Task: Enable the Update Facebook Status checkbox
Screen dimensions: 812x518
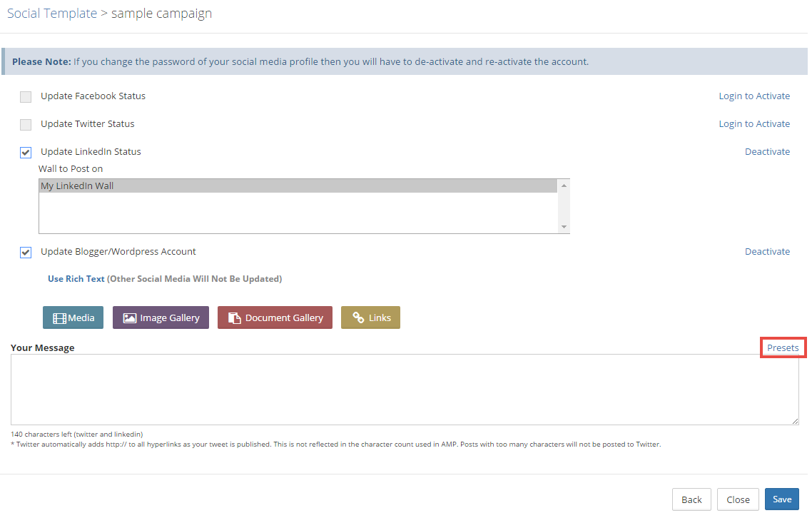Action: pyautogui.click(x=26, y=97)
